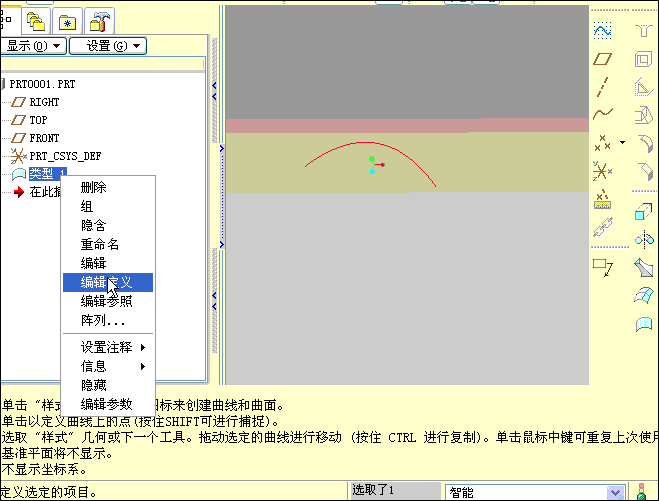Image resolution: width=659 pixels, height=501 pixels.
Task: Click the hole tool icon
Action: click(x=643, y=30)
